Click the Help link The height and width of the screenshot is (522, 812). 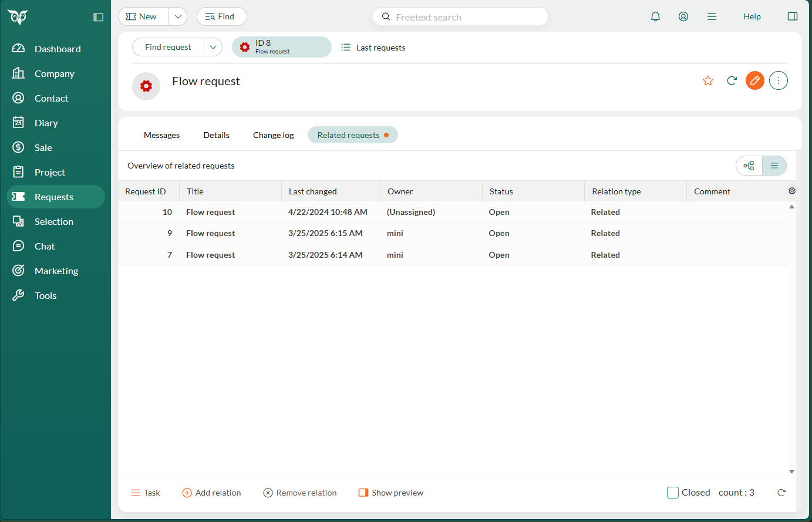752,16
